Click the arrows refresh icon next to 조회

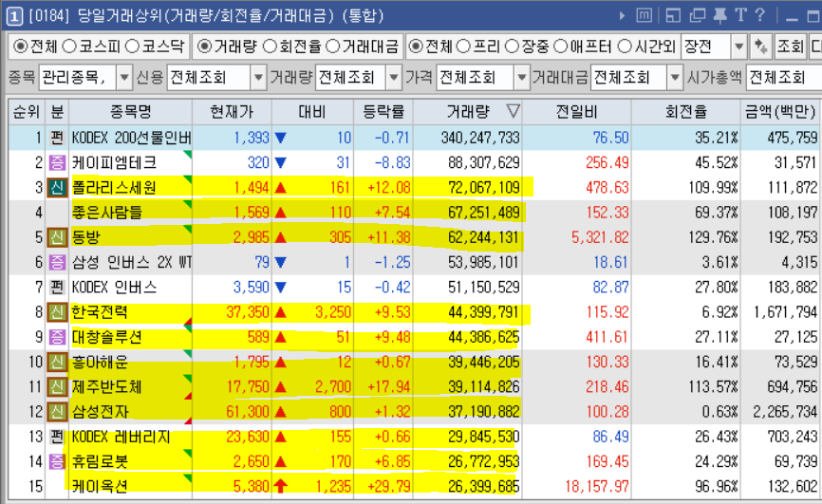(759, 47)
